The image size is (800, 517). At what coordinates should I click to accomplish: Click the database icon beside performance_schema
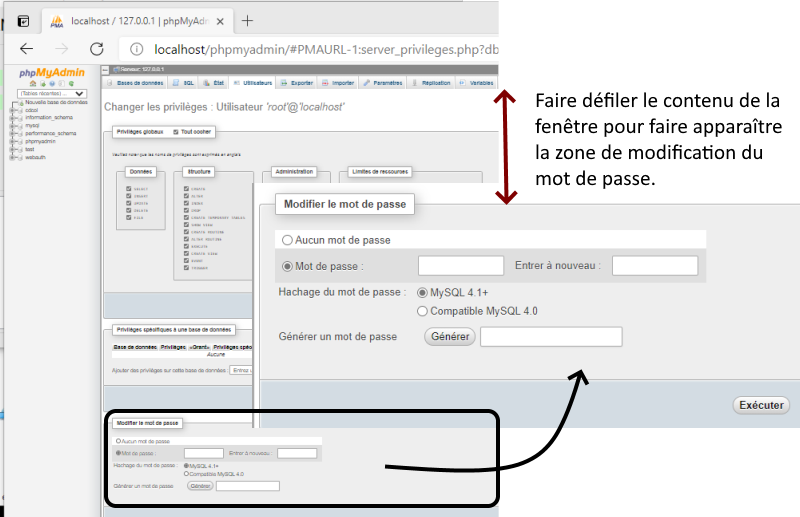(x=20, y=134)
